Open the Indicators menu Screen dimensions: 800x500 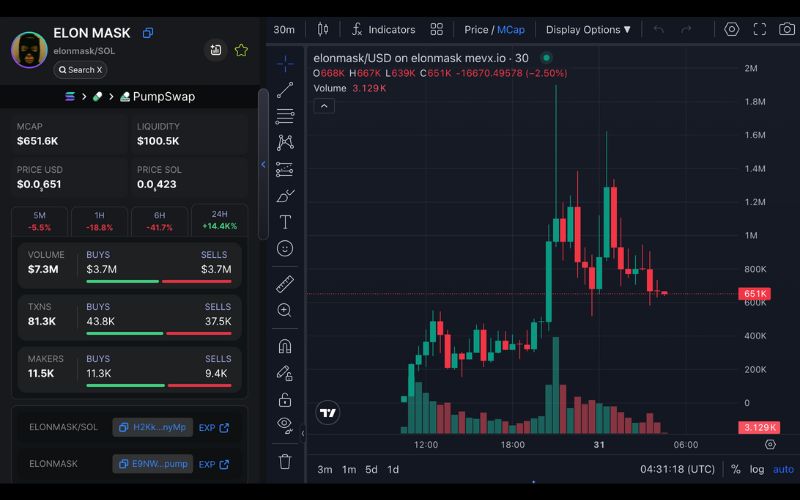(x=384, y=30)
